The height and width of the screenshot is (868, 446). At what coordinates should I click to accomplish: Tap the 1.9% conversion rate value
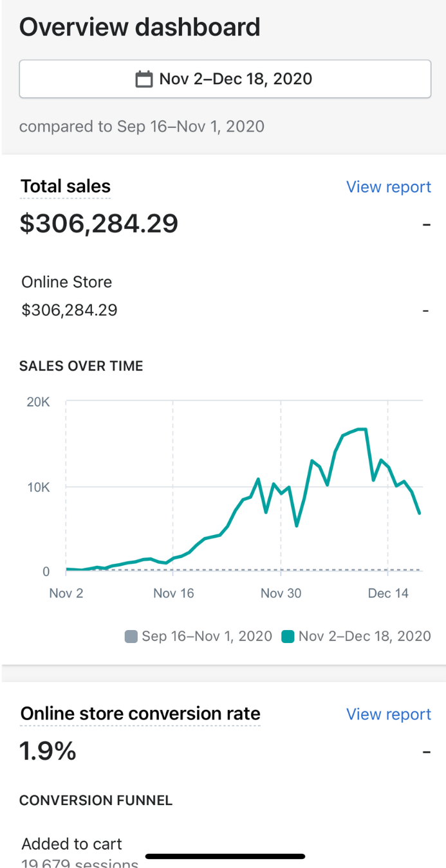tap(48, 751)
